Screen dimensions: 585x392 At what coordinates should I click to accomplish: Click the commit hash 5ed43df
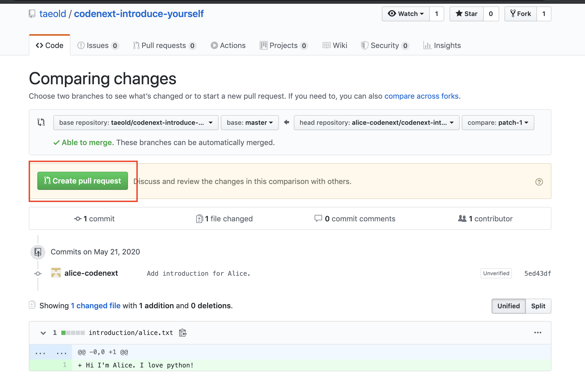coord(537,273)
